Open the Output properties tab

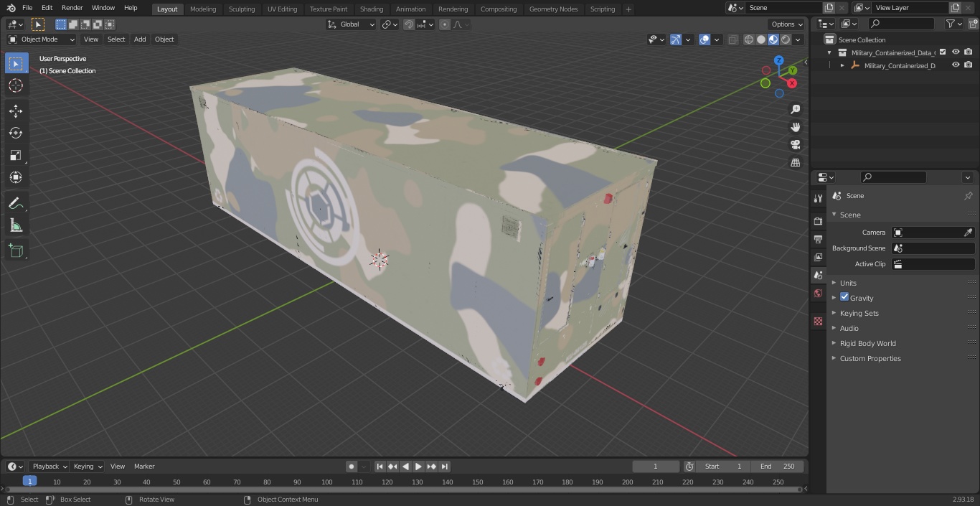(x=818, y=239)
